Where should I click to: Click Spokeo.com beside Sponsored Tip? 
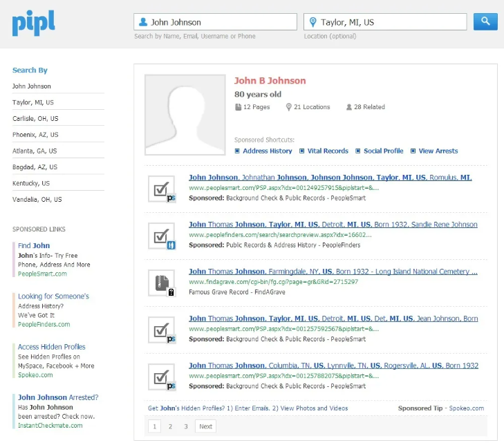pos(467,408)
